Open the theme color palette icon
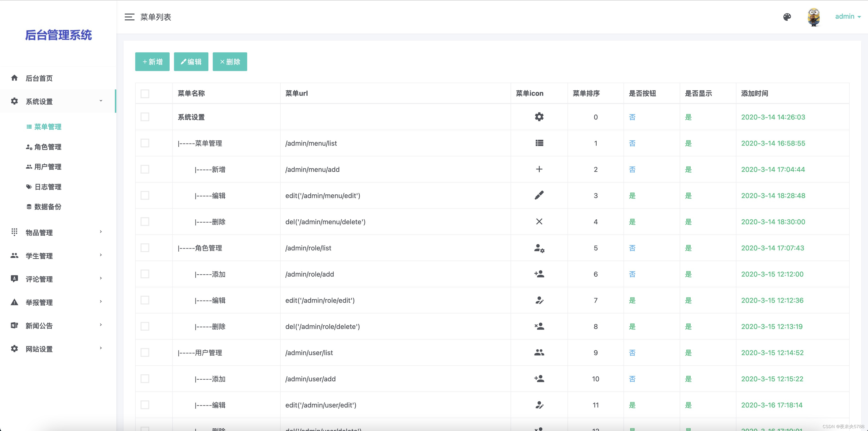Viewport: 868px width, 431px height. pyautogui.click(x=787, y=17)
